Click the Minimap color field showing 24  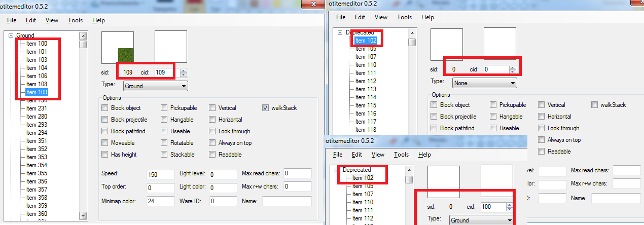pos(161,201)
